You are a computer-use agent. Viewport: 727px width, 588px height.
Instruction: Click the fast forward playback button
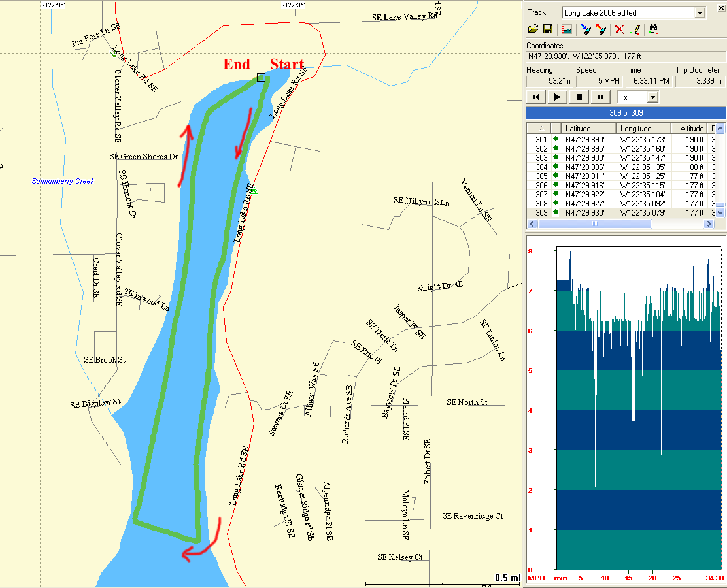600,97
